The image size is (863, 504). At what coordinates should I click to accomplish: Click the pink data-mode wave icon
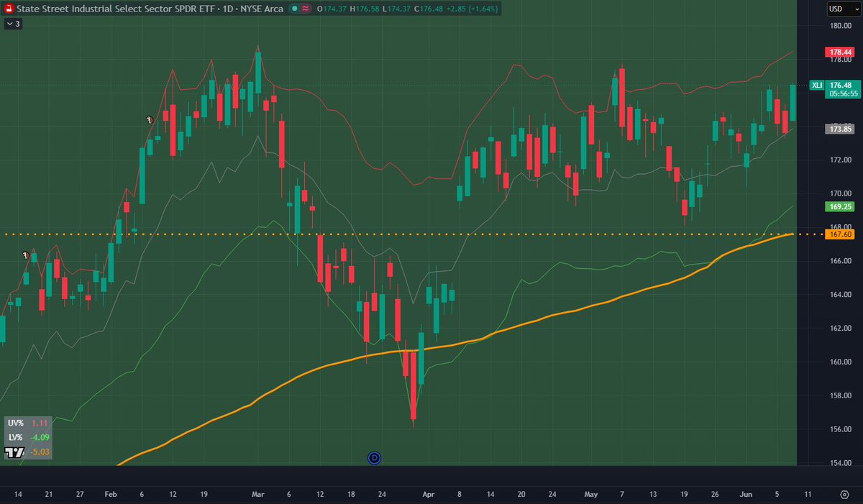point(306,9)
